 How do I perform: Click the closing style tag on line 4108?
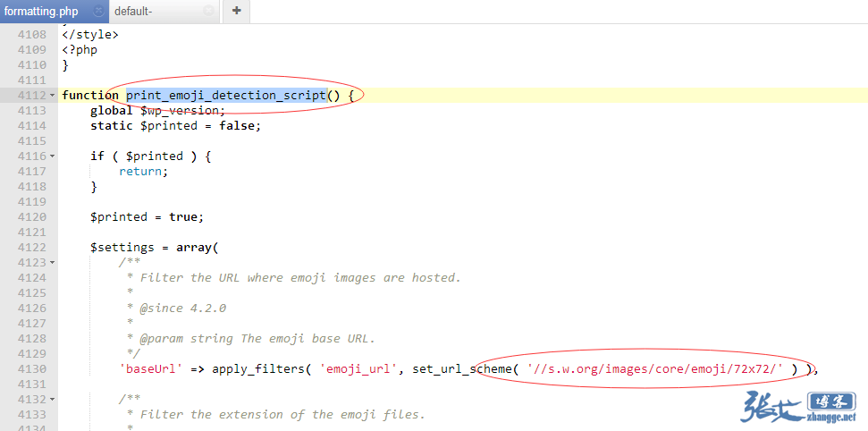tap(89, 35)
